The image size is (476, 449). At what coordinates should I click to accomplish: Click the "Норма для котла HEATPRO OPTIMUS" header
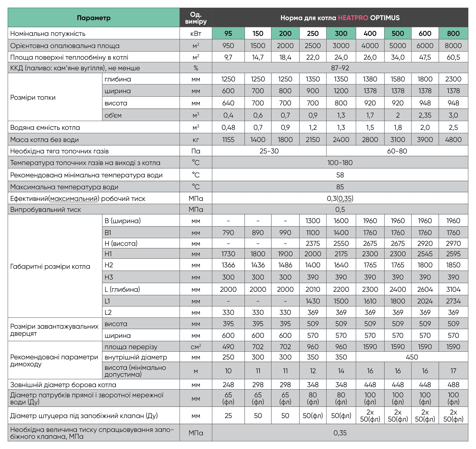[340, 18]
